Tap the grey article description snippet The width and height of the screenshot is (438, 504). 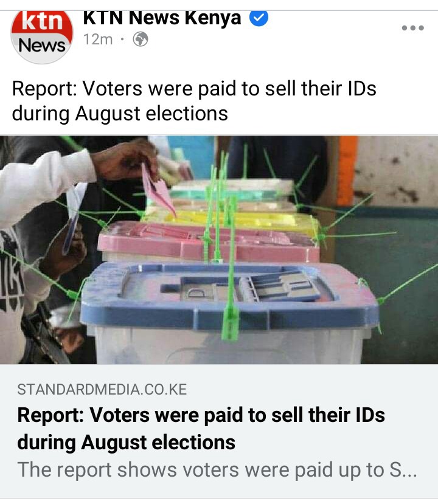(217, 470)
